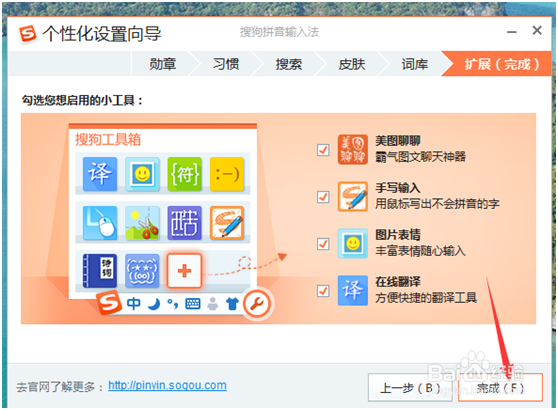Uncheck the 图片表情 checkbox
This screenshot has width=558, height=410.
pyautogui.click(x=323, y=244)
